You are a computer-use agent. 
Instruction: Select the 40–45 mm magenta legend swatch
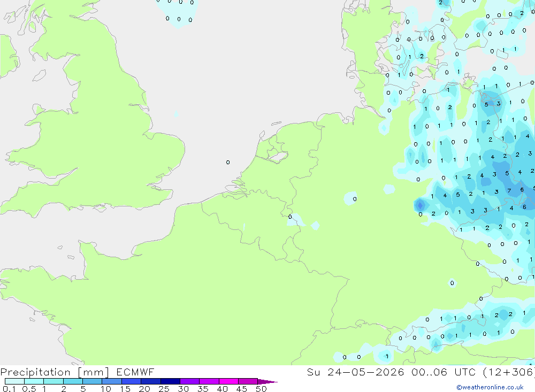pos(228,381)
